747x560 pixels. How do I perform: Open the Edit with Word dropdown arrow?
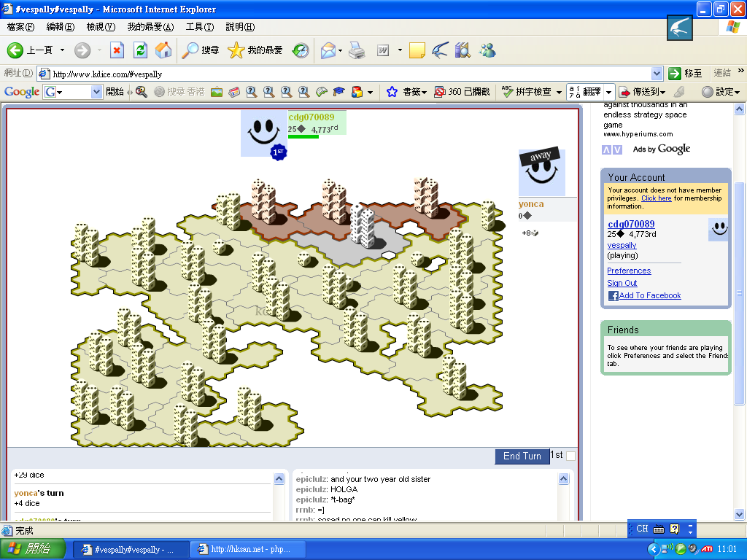pyautogui.click(x=400, y=50)
